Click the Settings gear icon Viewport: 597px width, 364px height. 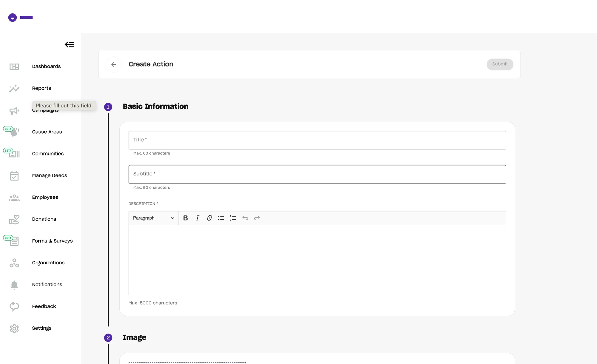(14, 328)
